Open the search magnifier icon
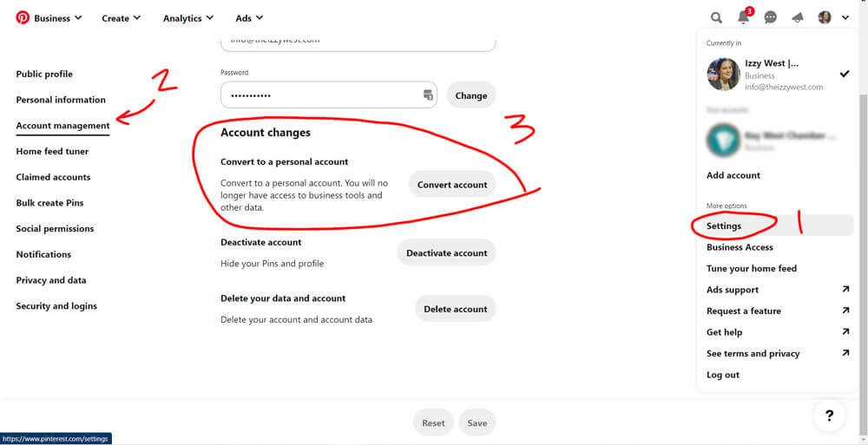Viewport: 868px width, 445px height. 716,17
